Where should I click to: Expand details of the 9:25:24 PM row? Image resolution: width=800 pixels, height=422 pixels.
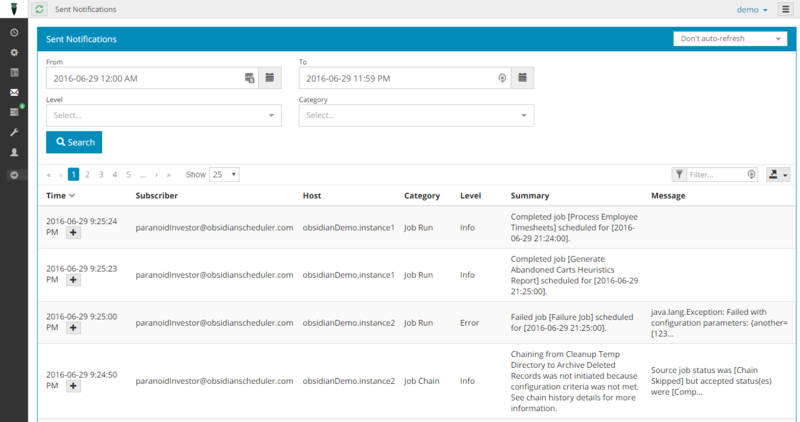coord(73,233)
